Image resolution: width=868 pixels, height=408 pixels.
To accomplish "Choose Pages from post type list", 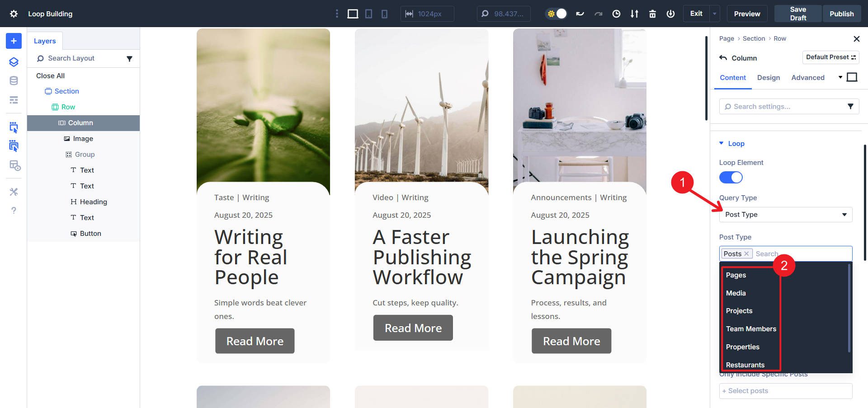I will pos(736,275).
